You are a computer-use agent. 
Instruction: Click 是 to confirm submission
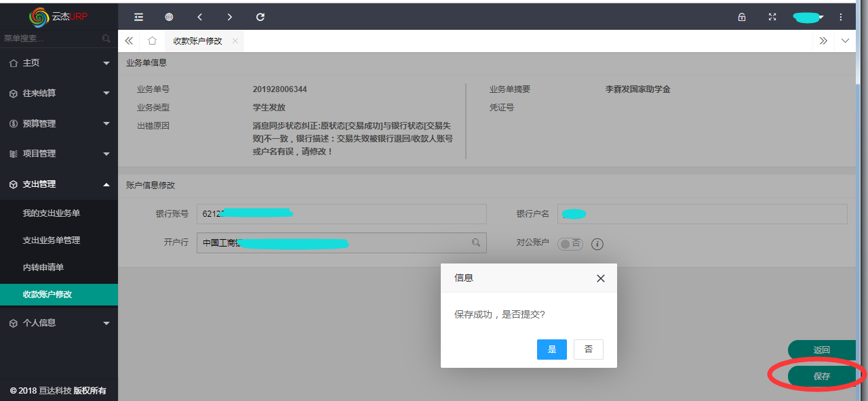pos(551,350)
